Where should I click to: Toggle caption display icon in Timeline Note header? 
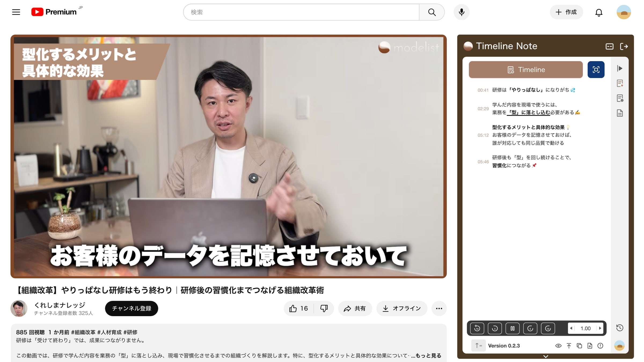coord(609,46)
